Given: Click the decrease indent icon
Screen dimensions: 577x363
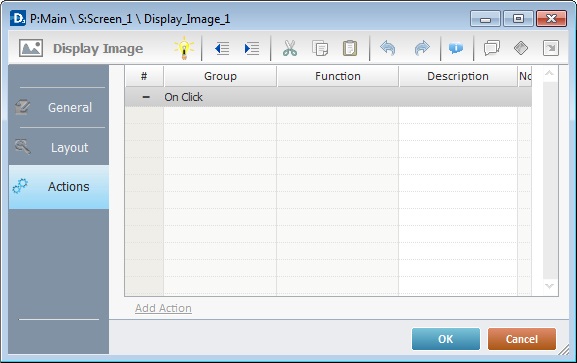Looking at the screenshot, I should pos(222,48).
